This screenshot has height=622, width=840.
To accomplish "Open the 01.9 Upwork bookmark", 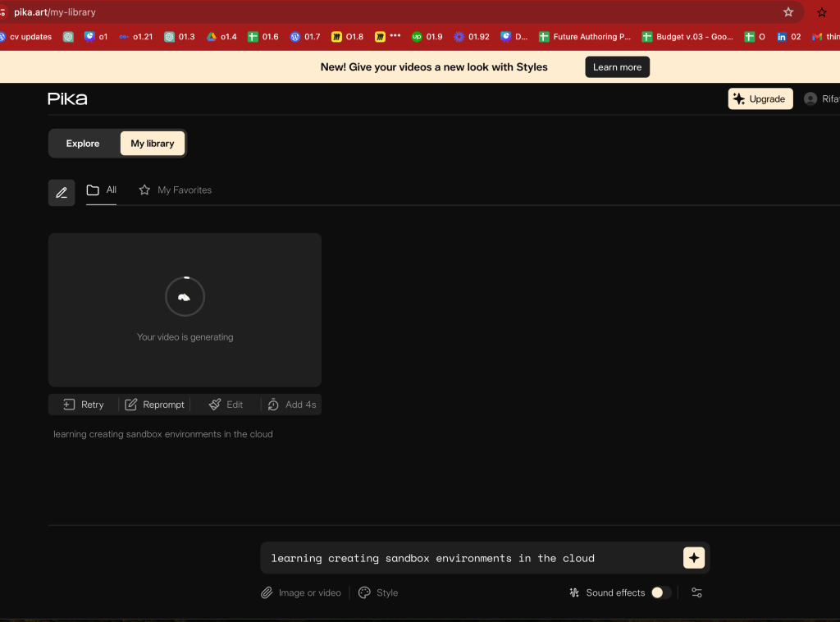I will pyautogui.click(x=427, y=36).
